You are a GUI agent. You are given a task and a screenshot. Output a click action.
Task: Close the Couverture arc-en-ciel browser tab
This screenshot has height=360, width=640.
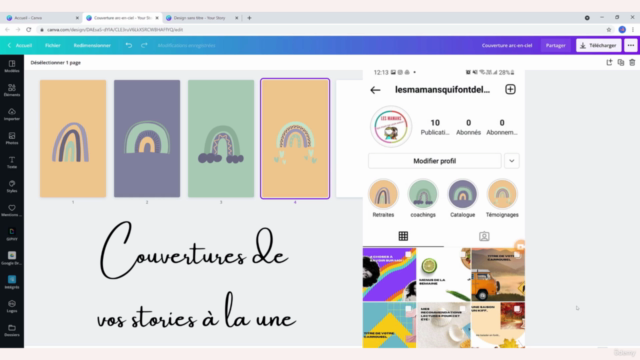tap(157, 18)
